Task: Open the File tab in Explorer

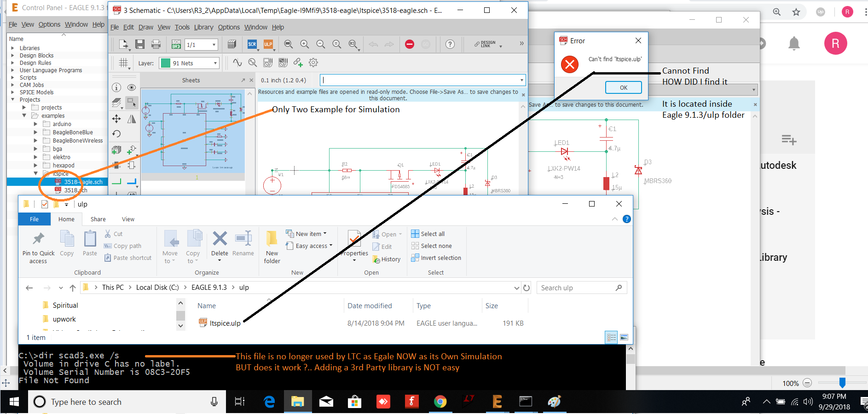Action: 35,219
